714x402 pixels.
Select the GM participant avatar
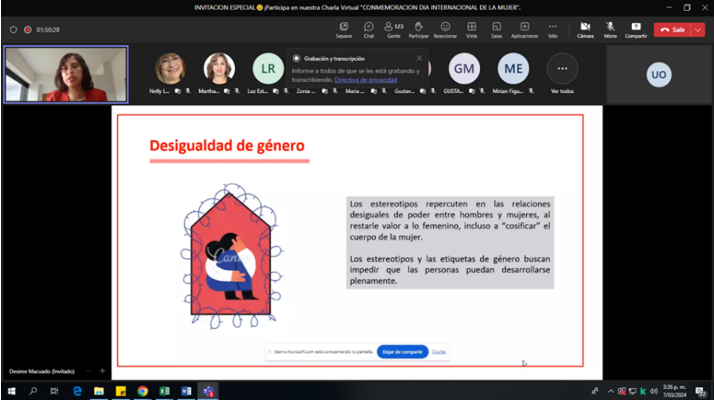[x=464, y=69]
